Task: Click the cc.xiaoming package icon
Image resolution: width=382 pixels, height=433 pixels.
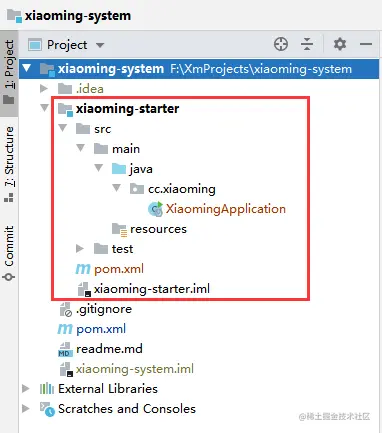Action: [137, 189]
